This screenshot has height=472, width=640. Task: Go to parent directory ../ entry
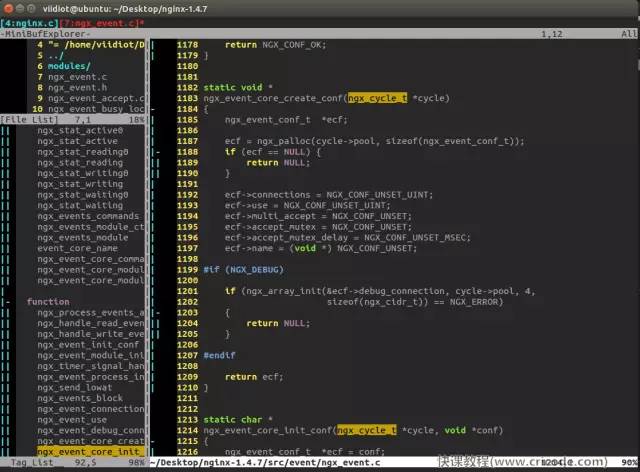pos(56,56)
